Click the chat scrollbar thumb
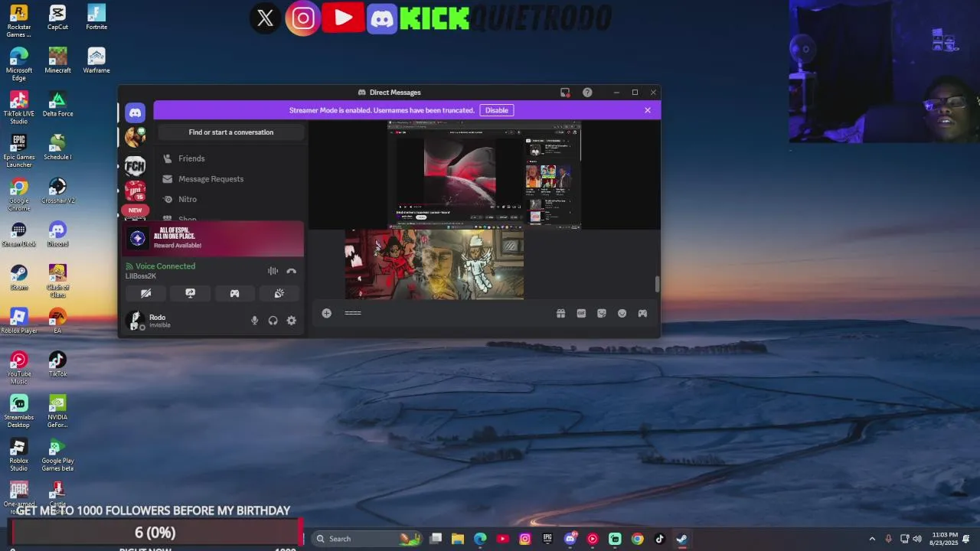Screen dimensions: 980x551 pyautogui.click(x=657, y=284)
